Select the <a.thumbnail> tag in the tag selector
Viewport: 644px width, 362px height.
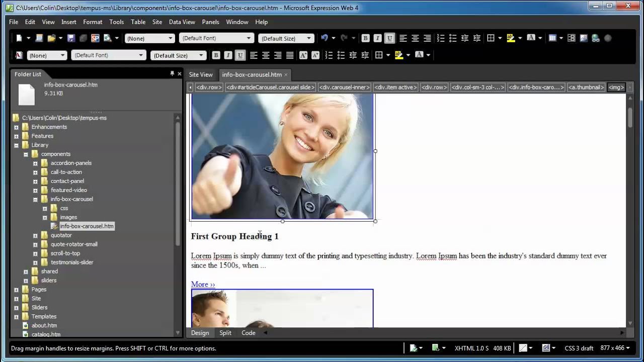coord(586,87)
